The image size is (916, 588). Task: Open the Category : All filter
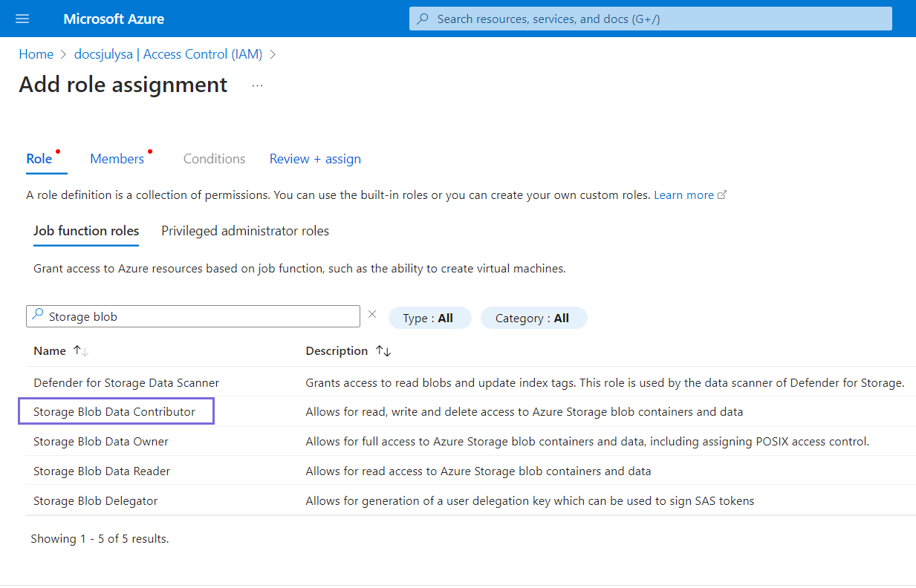coord(533,318)
